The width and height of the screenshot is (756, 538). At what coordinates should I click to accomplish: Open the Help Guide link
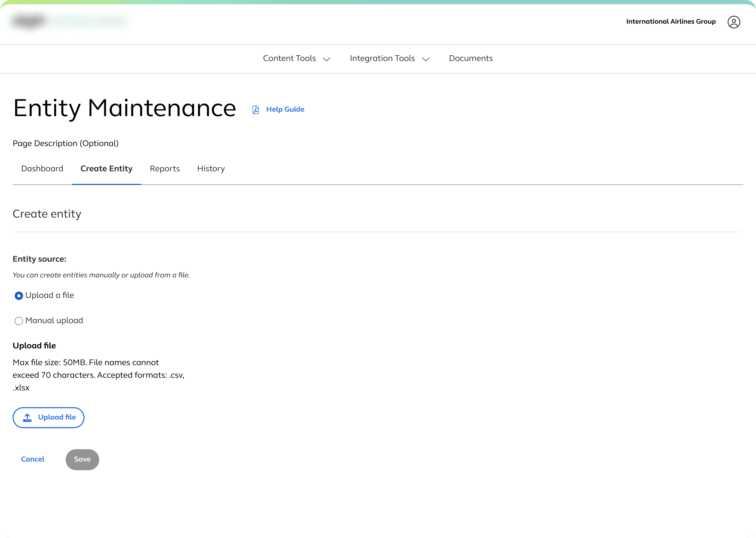285,109
